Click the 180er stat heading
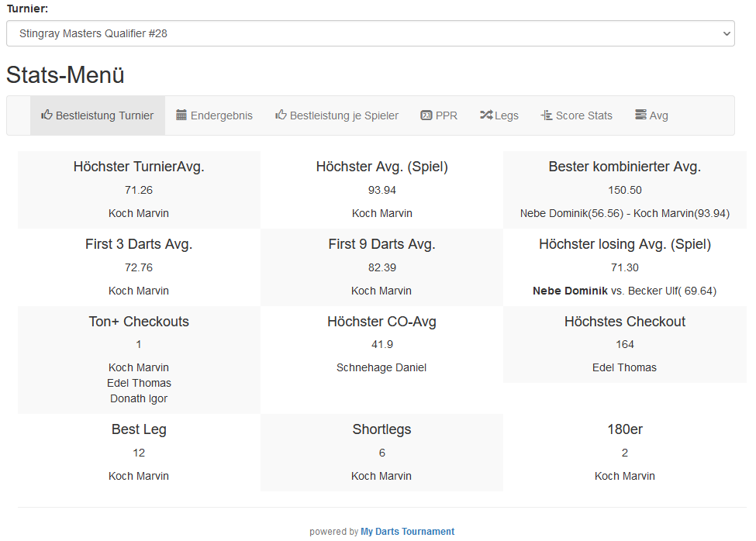 (624, 429)
